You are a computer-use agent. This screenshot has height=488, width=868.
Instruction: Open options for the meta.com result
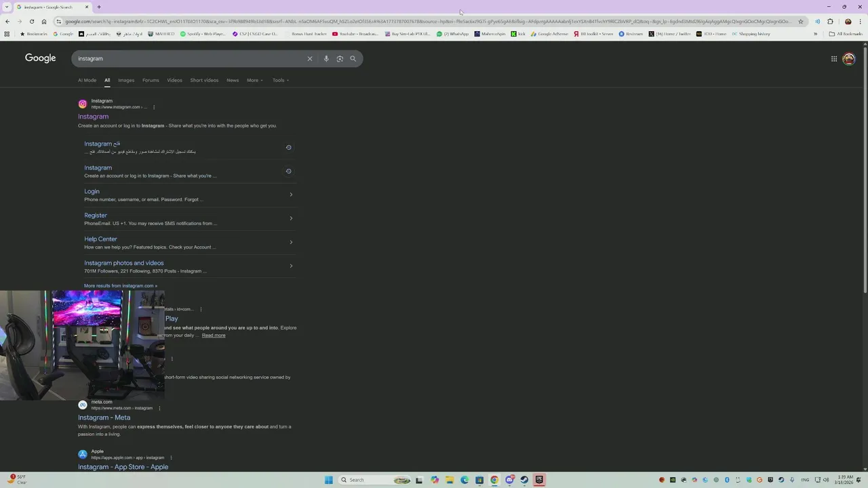159,408
